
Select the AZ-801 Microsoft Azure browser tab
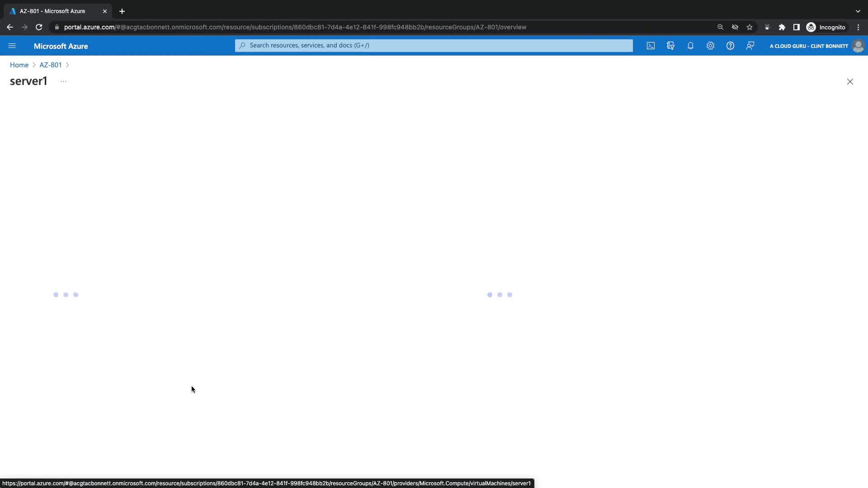coord(52,11)
